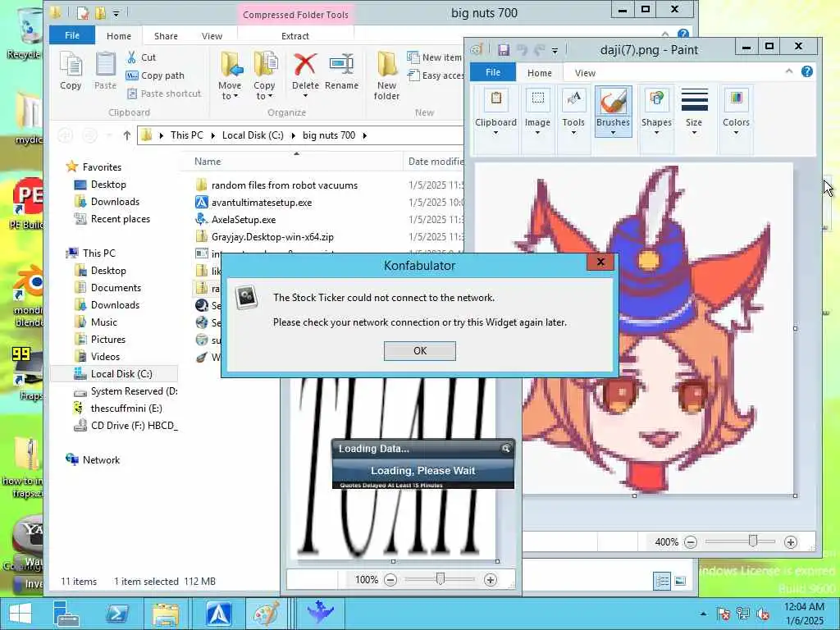Viewport: 840px width, 630px height.
Task: Click minus zoom button beside 100%
Action: click(x=390, y=580)
